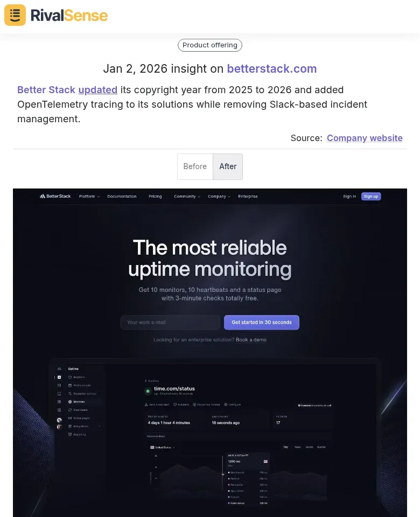
Task: Click the Heartbeats icon in dashboard sidebar
Action: tap(69, 410)
